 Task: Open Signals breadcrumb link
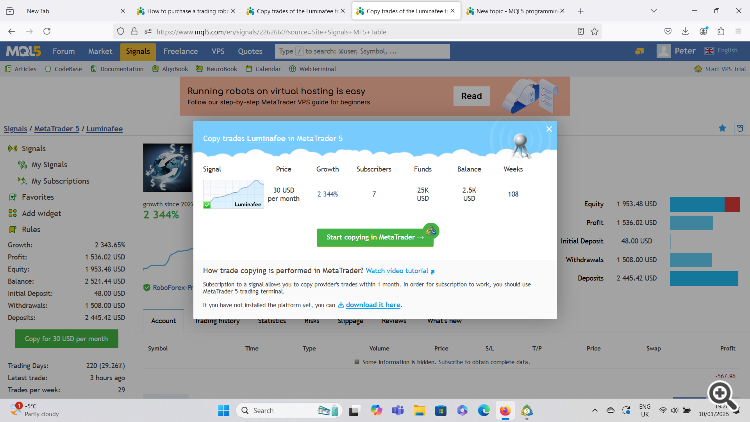[15, 129]
